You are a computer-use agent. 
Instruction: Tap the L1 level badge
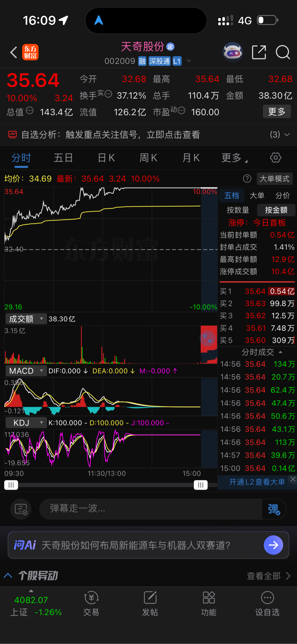pyautogui.click(x=177, y=61)
